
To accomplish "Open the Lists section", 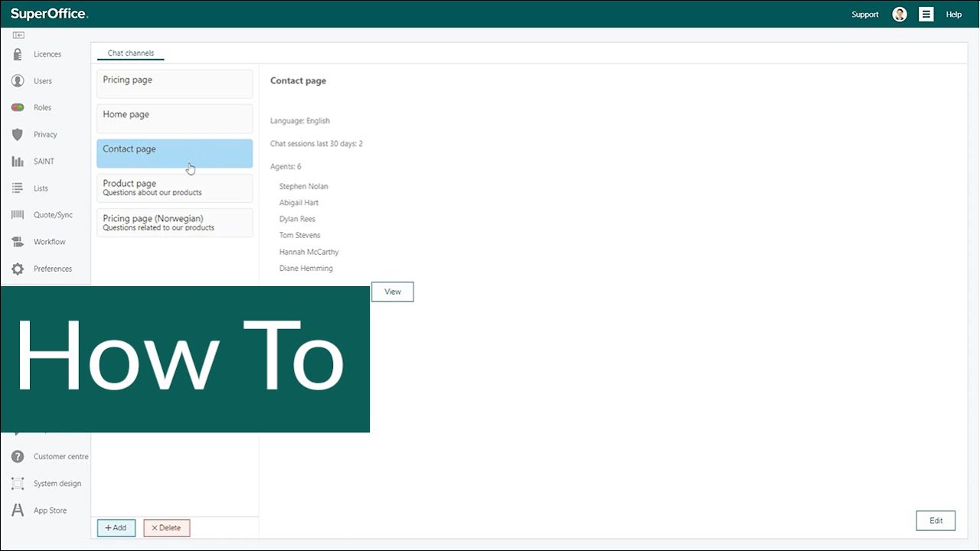I will click(x=41, y=188).
